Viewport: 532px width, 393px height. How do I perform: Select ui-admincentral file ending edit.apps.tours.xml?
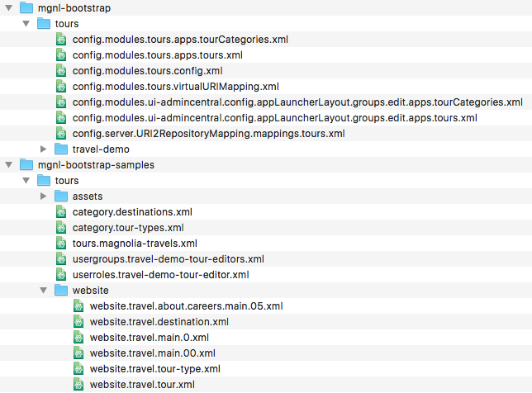(x=275, y=118)
